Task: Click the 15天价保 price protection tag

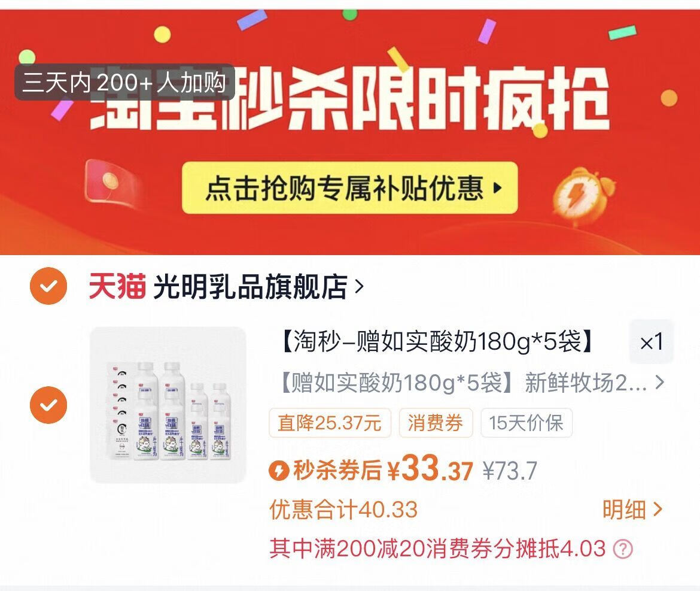Action: tap(526, 423)
